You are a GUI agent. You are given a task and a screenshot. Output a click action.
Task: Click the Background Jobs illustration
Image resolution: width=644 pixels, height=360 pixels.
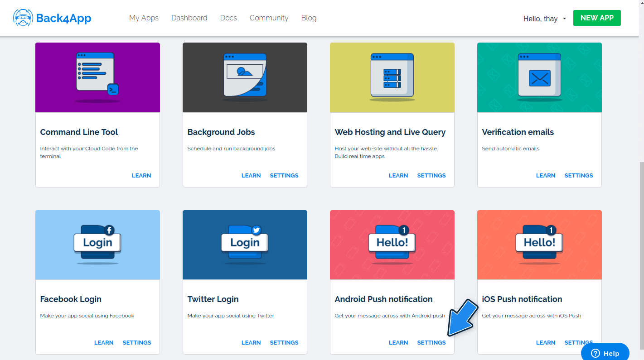pyautogui.click(x=245, y=77)
